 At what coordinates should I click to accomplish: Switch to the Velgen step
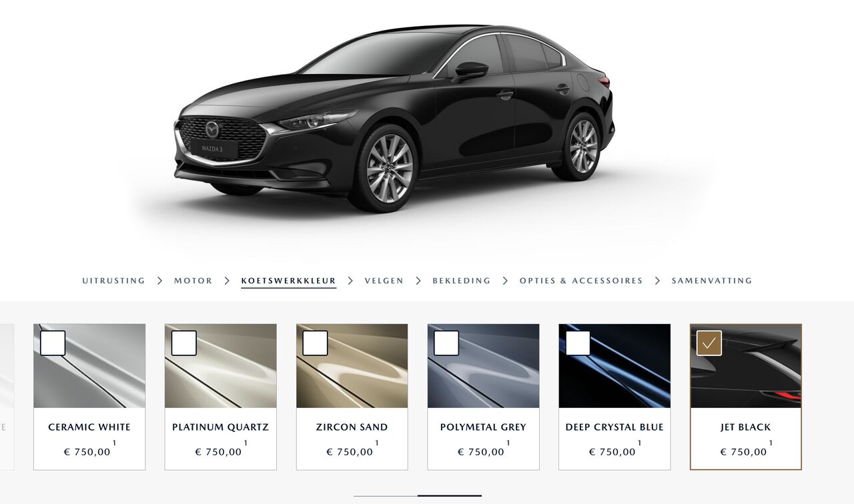pyautogui.click(x=384, y=281)
